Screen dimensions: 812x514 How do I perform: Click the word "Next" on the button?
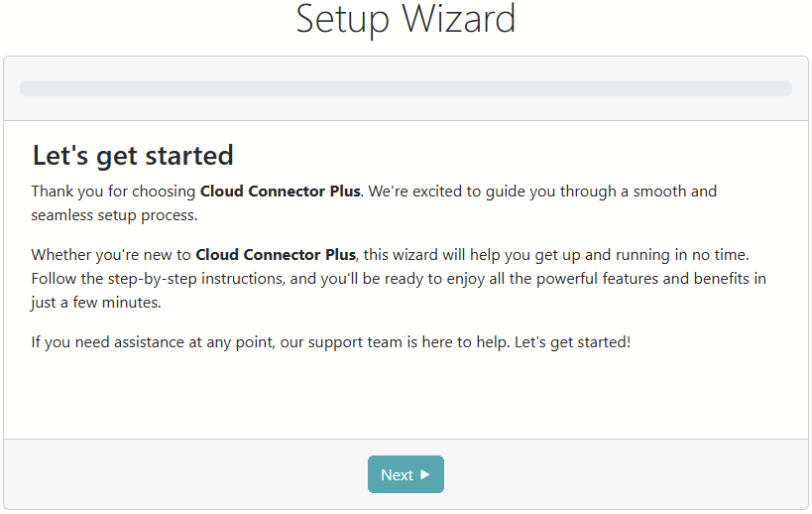click(x=397, y=475)
